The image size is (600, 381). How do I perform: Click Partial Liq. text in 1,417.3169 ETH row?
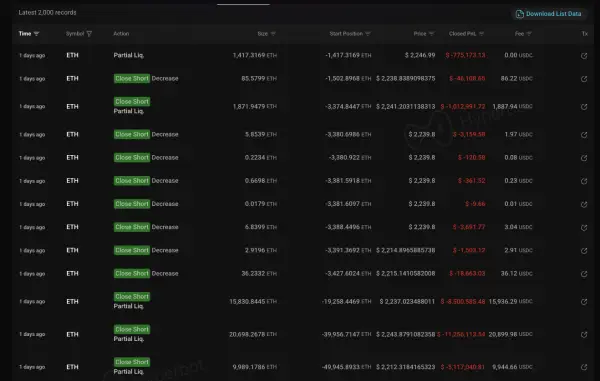point(129,55)
